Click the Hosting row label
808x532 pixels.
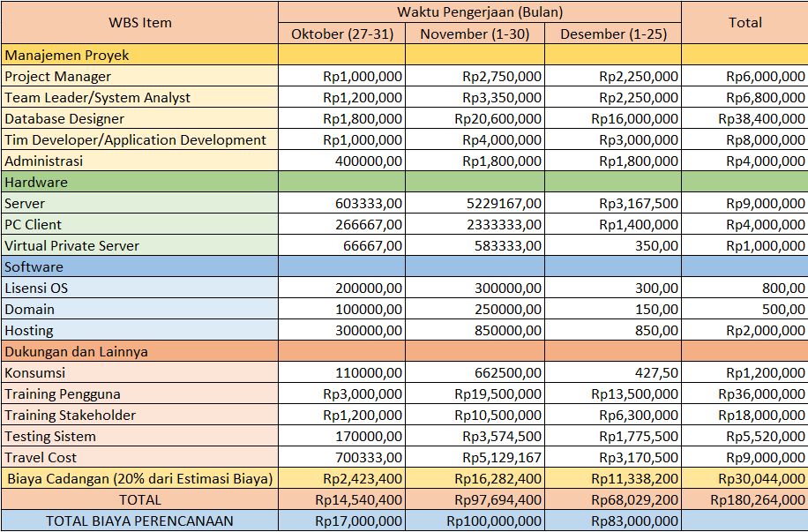coord(139,329)
